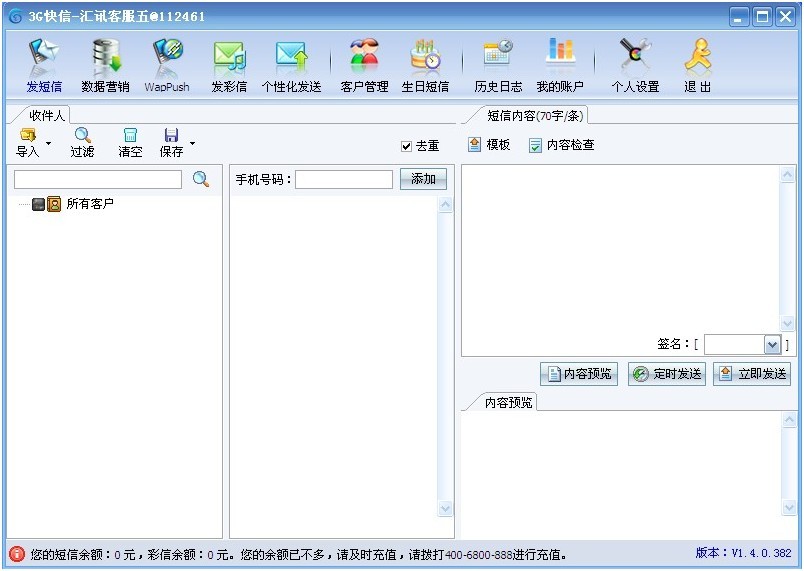Click the 清空 clear icon
The width and height of the screenshot is (804, 571).
130,135
